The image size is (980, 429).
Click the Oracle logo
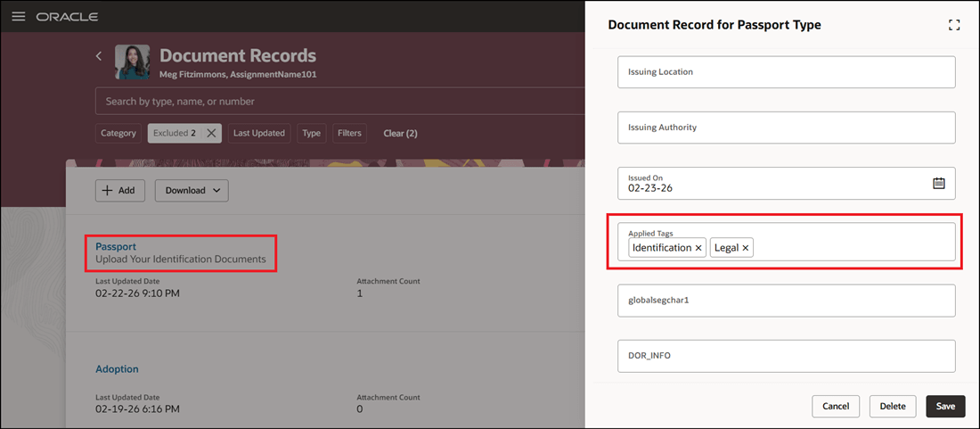click(x=67, y=17)
